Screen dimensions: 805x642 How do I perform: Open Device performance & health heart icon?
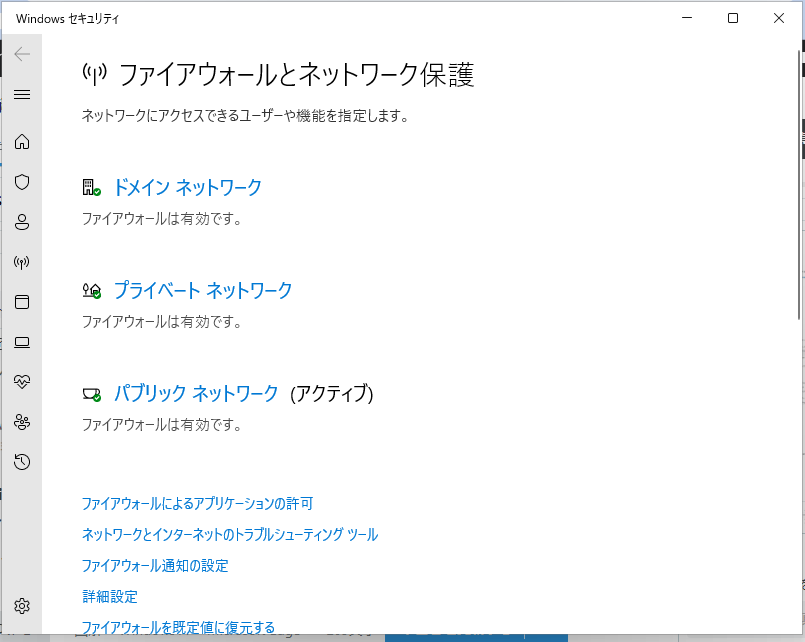(22, 381)
